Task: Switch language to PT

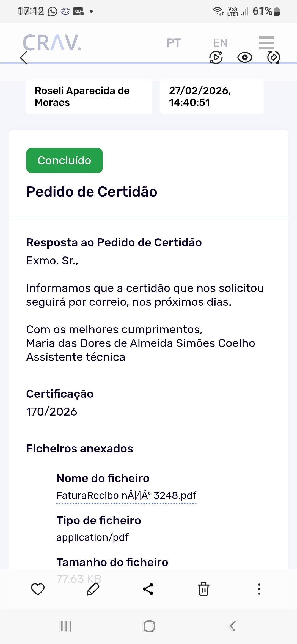Action: click(x=174, y=43)
